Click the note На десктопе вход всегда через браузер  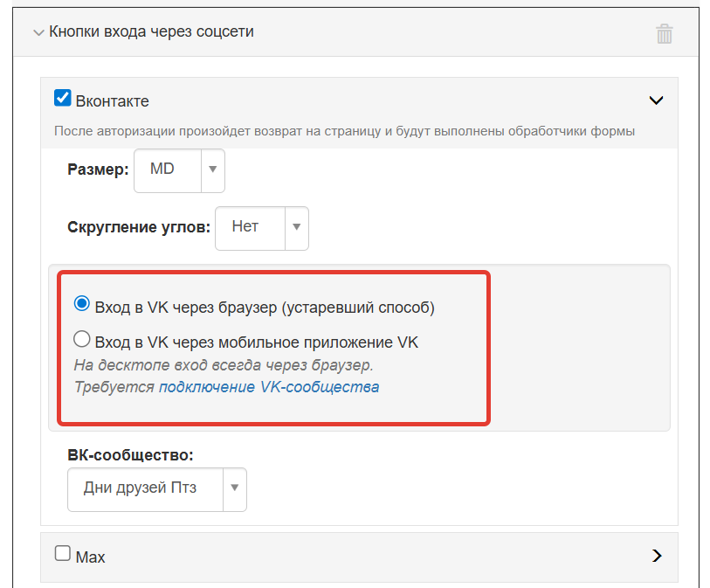(224, 365)
